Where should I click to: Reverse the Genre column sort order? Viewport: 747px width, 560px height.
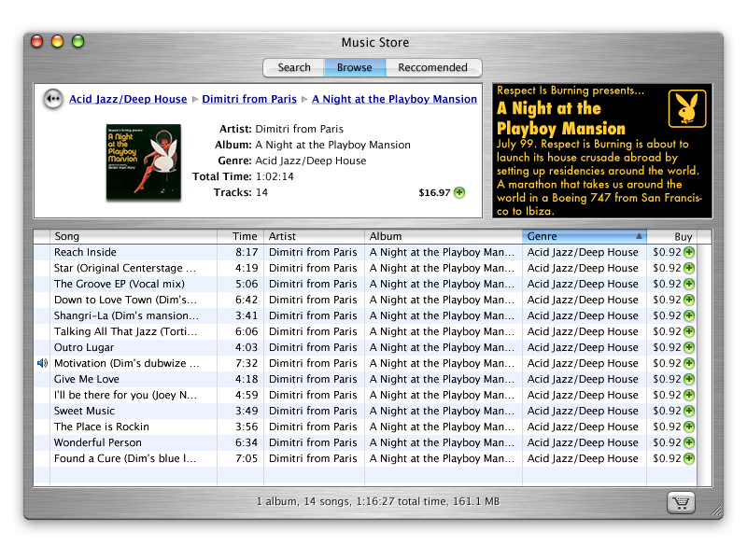click(585, 237)
